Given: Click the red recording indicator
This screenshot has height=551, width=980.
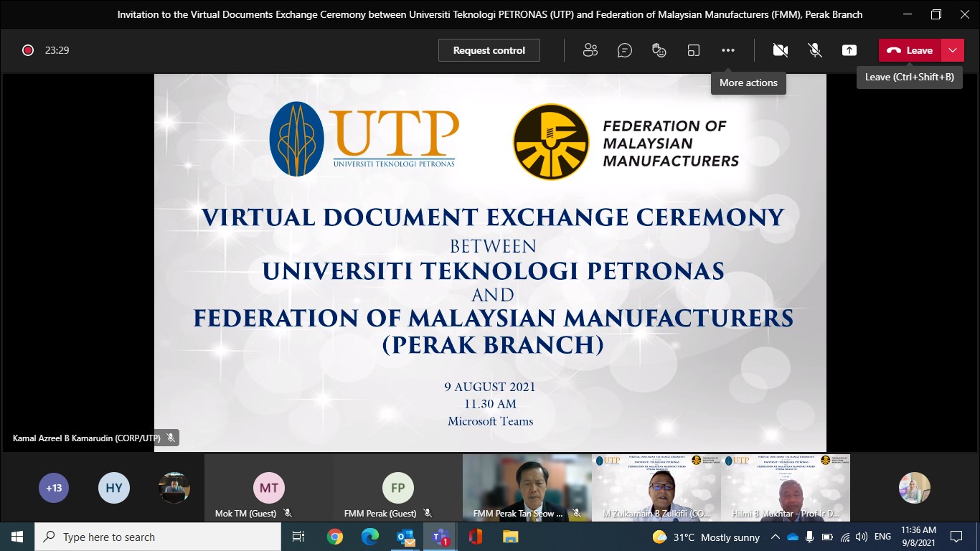Looking at the screenshot, I should click(28, 50).
